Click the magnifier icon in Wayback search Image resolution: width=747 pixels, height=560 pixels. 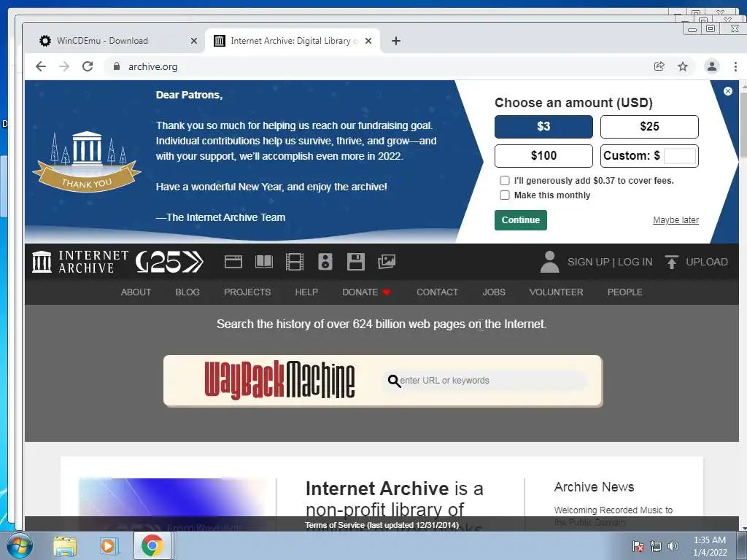coord(393,381)
